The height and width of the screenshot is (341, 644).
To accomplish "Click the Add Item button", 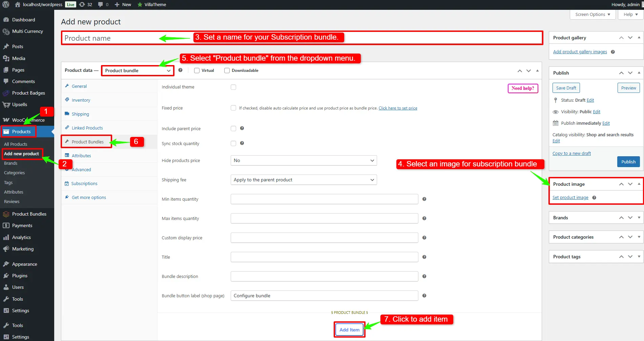I will [x=349, y=329].
